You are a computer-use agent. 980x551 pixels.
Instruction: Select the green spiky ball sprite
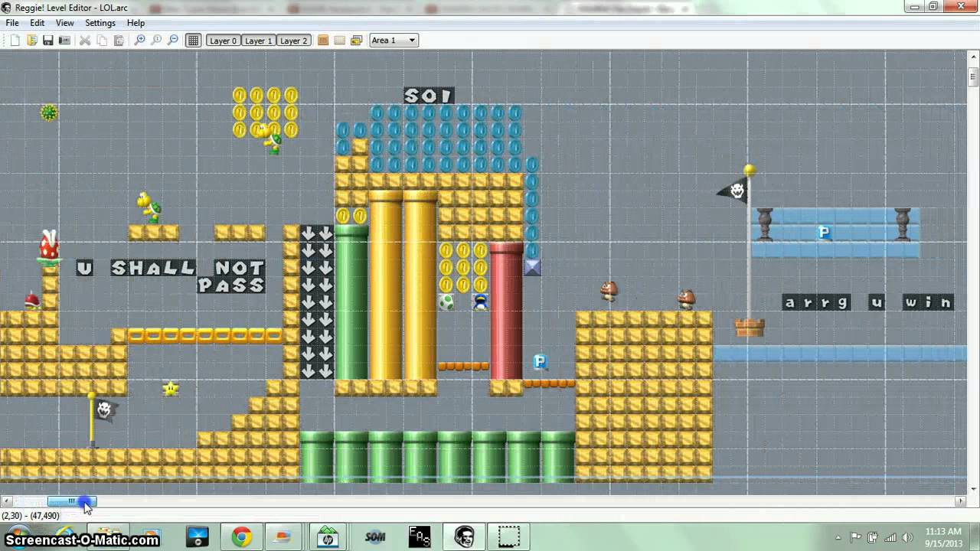tap(49, 113)
